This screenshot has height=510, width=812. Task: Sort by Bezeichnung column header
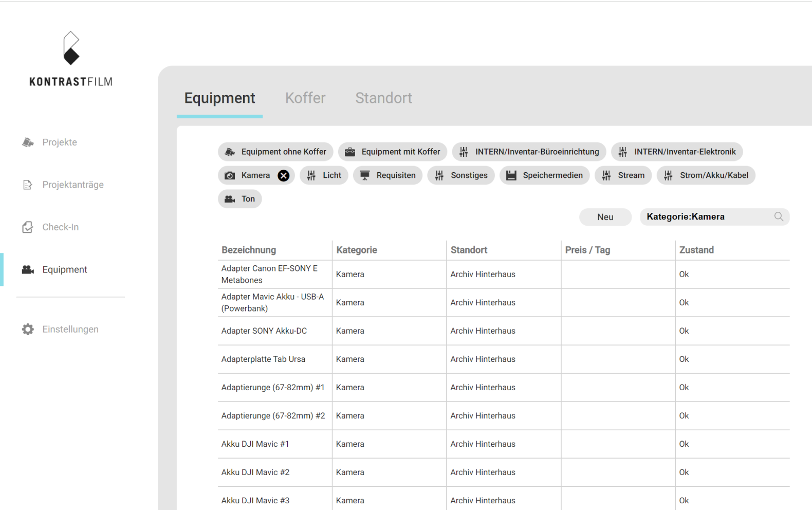point(249,250)
